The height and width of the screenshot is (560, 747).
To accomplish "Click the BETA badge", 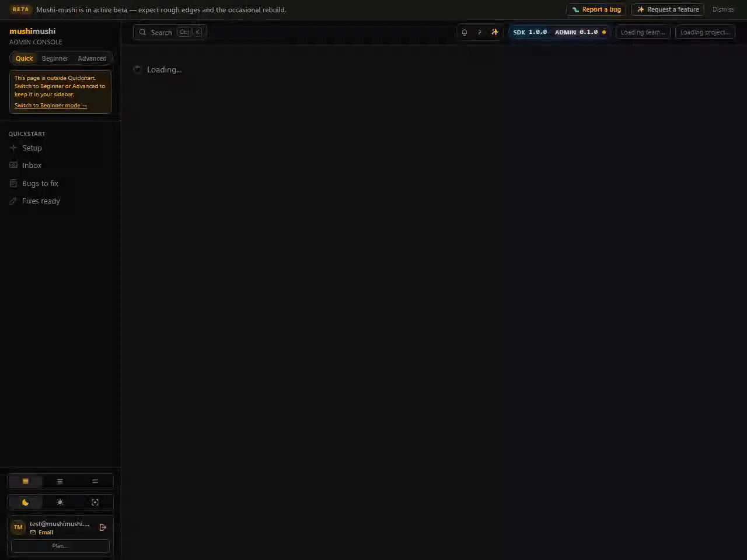I will pyautogui.click(x=20, y=9).
